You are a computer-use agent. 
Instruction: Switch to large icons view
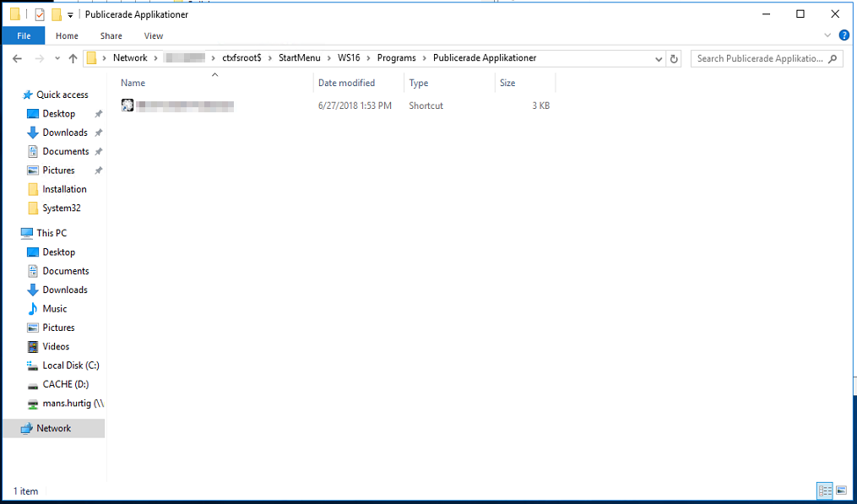pyautogui.click(x=841, y=490)
